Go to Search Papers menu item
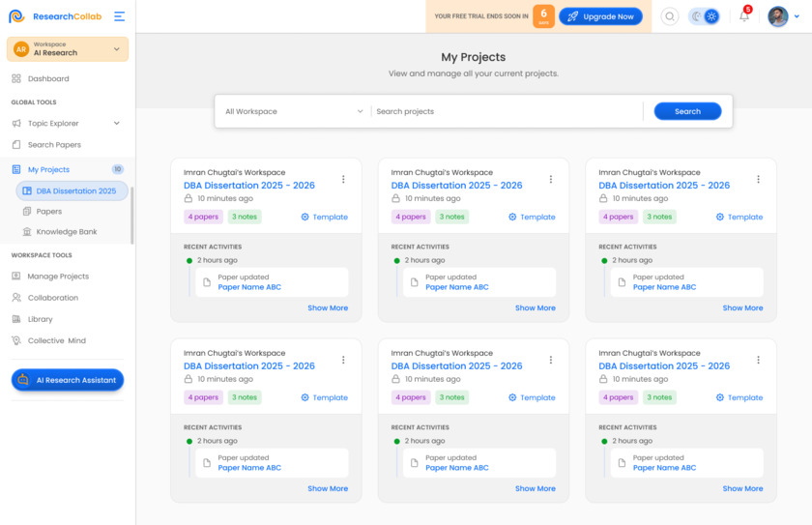The image size is (812, 525). pyautogui.click(x=54, y=145)
